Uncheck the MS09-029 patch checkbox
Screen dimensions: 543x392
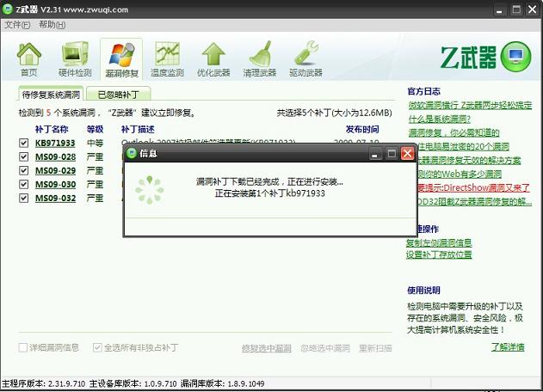click(23, 170)
